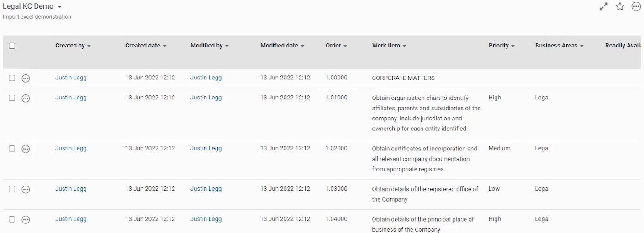Open Justin Legg creator link in first row
This screenshot has width=644, height=233.
[71, 78]
